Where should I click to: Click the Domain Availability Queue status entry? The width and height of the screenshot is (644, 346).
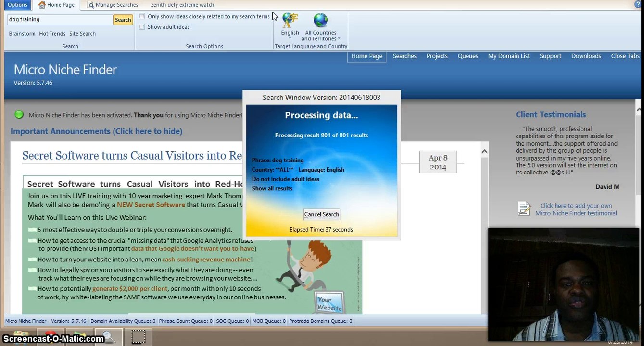pos(123,321)
